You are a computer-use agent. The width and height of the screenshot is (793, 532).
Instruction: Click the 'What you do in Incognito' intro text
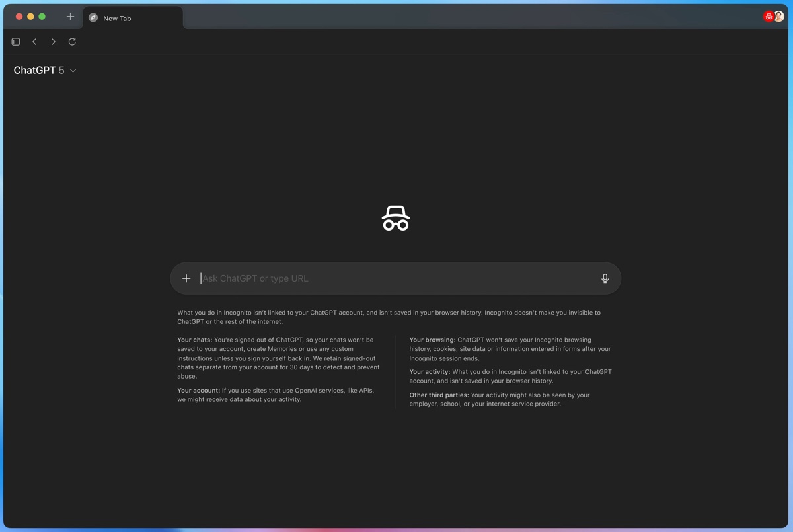click(x=389, y=317)
